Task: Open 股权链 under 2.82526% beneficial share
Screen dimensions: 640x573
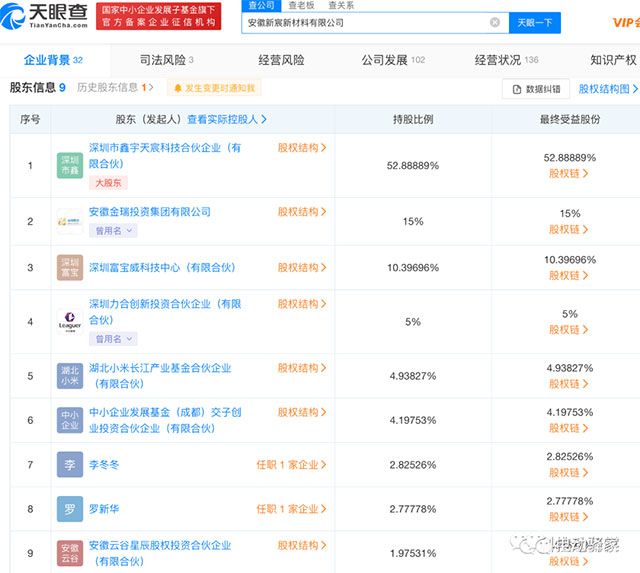Action: [569, 473]
